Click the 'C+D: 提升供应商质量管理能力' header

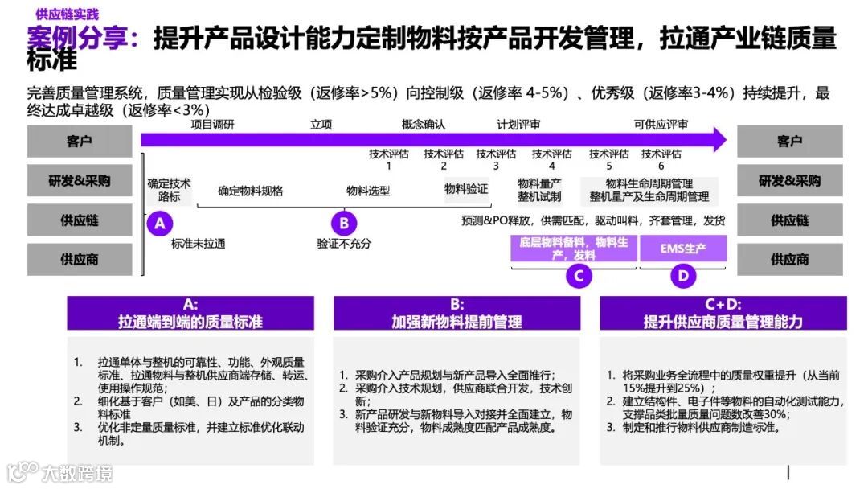(723, 314)
